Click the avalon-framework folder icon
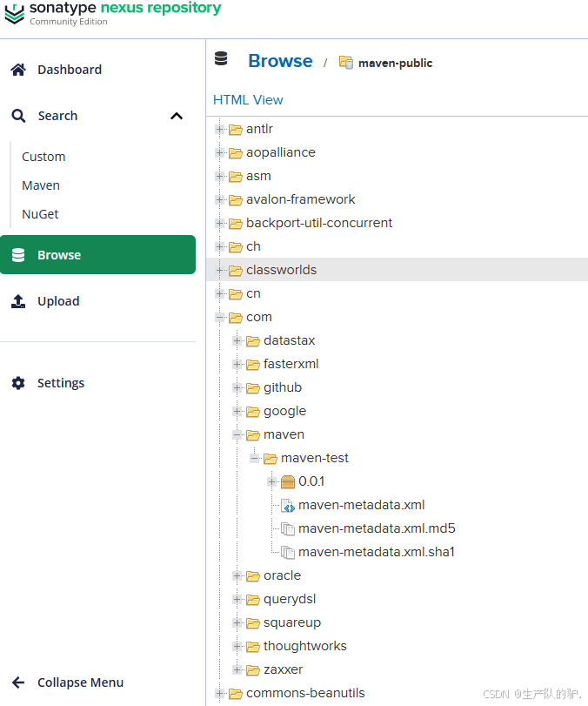The width and height of the screenshot is (588, 706). 236,200
